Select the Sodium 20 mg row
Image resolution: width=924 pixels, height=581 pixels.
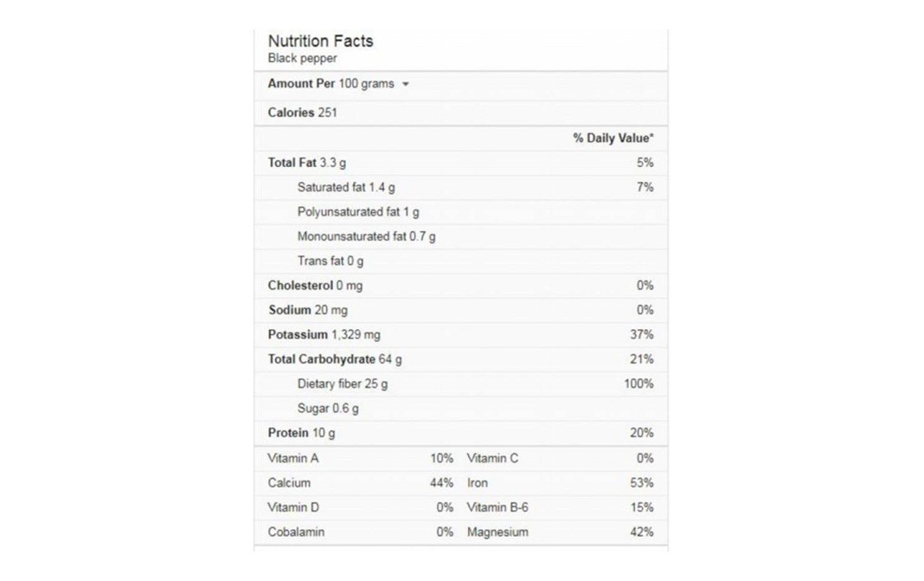461,310
